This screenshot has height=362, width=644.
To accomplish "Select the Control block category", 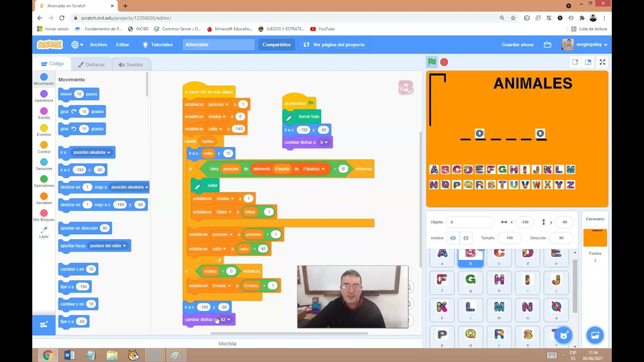I will 44,148.
